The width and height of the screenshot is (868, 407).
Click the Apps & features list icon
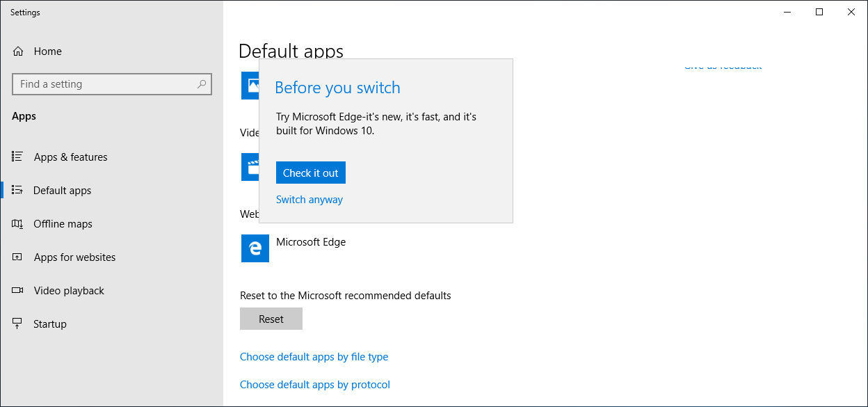(x=18, y=157)
